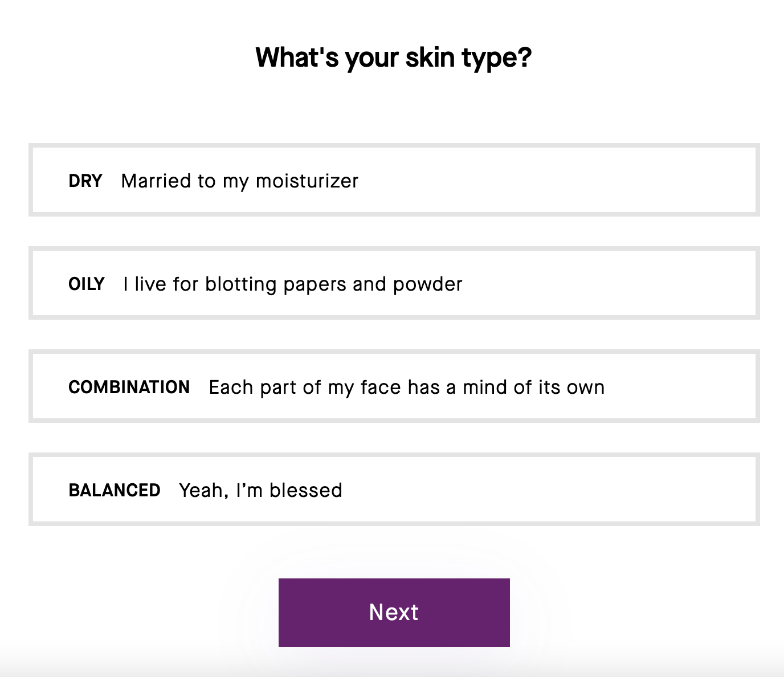Click the word 'Next' on the button
This screenshot has height=677, width=784.
point(394,613)
